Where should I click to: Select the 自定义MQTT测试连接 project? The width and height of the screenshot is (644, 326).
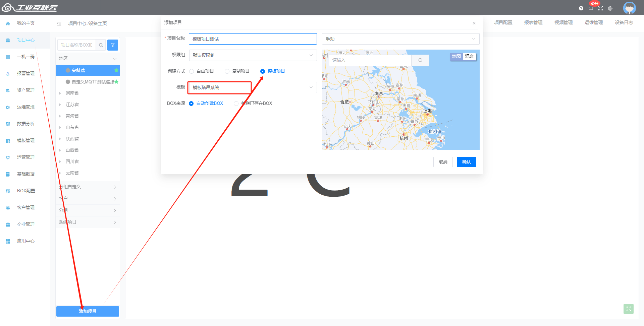point(88,82)
